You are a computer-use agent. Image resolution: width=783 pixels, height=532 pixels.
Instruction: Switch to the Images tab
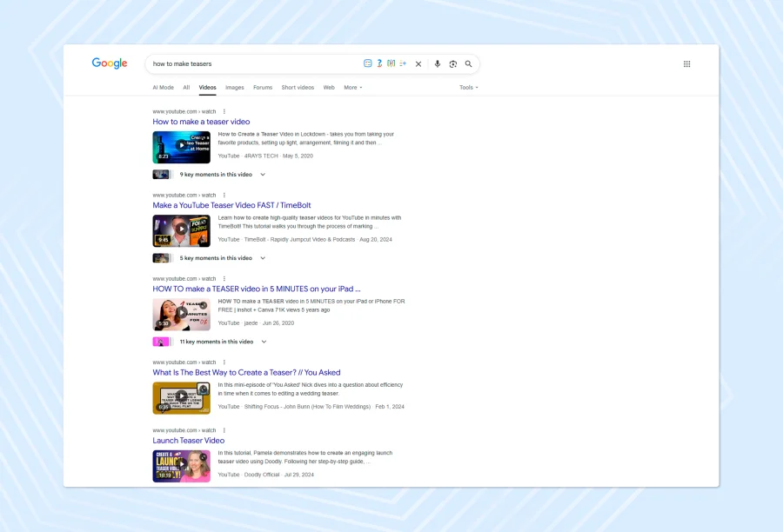click(x=235, y=88)
